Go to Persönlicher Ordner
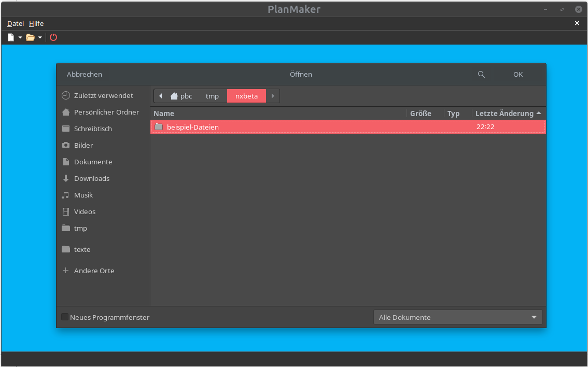This screenshot has height=367, width=588. [x=103, y=112]
